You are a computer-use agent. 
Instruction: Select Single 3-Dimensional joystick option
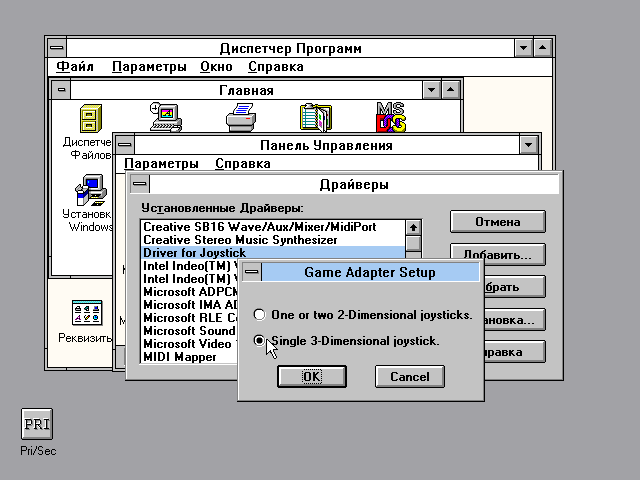coord(346,340)
